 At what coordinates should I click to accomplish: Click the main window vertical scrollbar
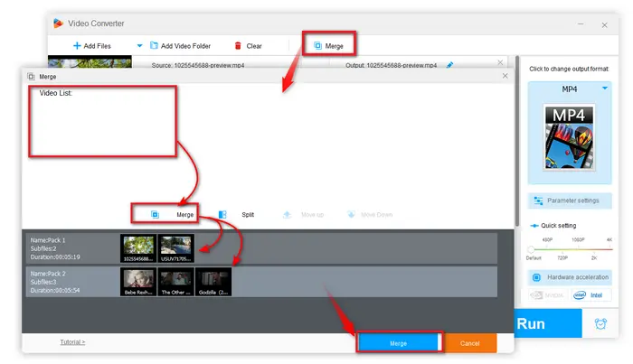516,141
